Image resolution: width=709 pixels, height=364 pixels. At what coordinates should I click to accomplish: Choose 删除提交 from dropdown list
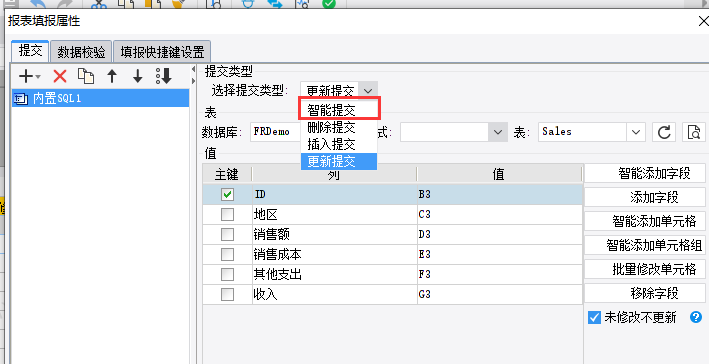[x=339, y=127]
